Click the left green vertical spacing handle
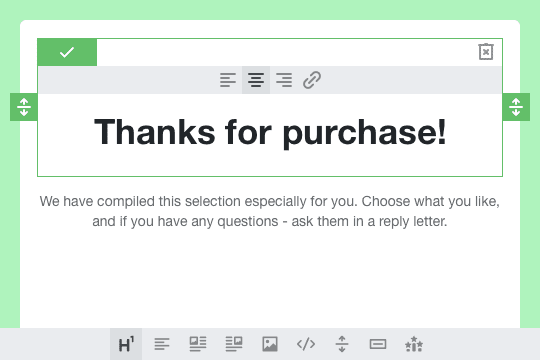Image resolution: width=540 pixels, height=360 pixels. (x=24, y=107)
